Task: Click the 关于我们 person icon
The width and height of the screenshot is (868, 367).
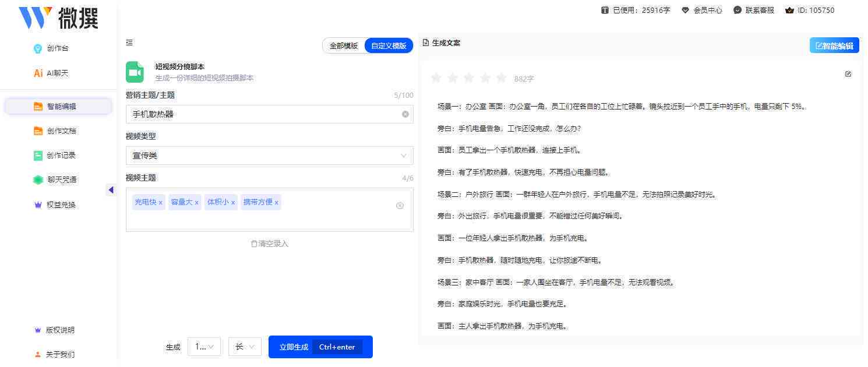Action: [38, 354]
